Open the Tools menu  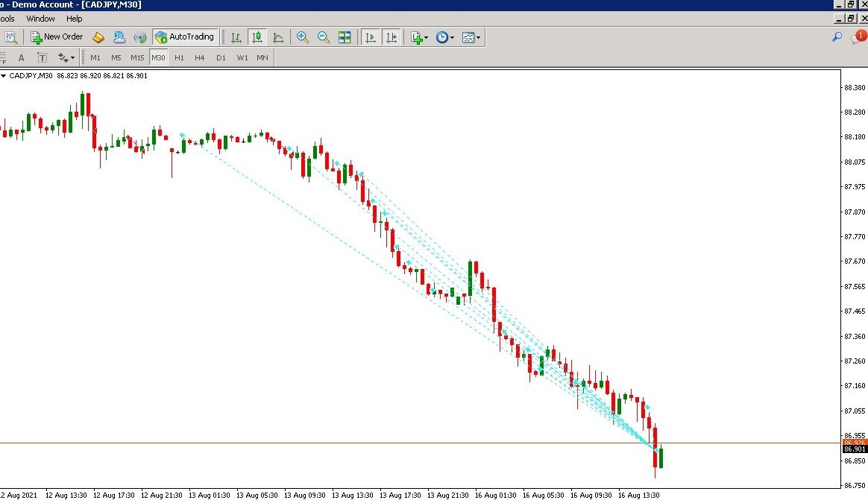pyautogui.click(x=7, y=19)
